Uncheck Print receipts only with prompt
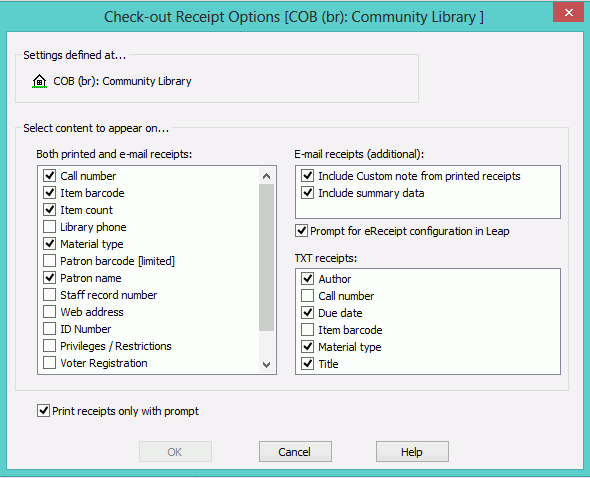Screen dimensions: 590x478 click(x=43, y=411)
